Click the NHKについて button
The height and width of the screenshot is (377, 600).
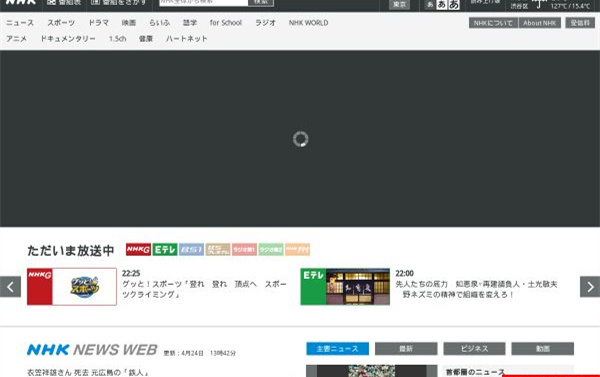tap(493, 23)
